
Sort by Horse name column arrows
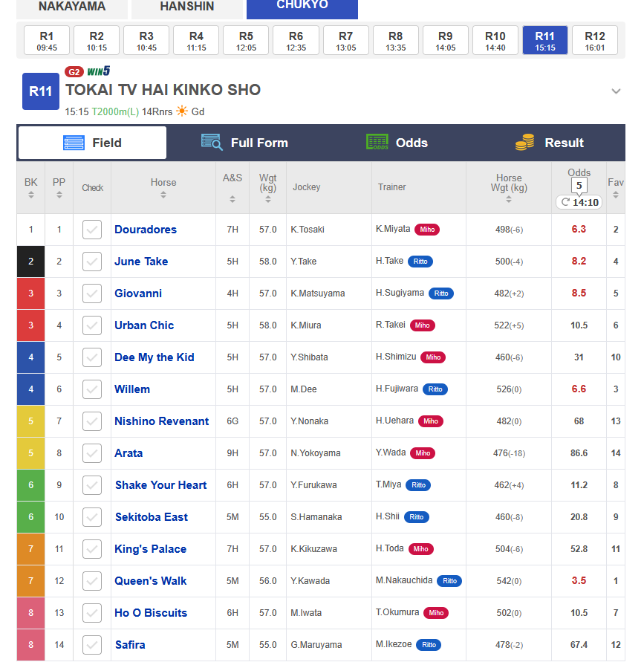(163, 195)
